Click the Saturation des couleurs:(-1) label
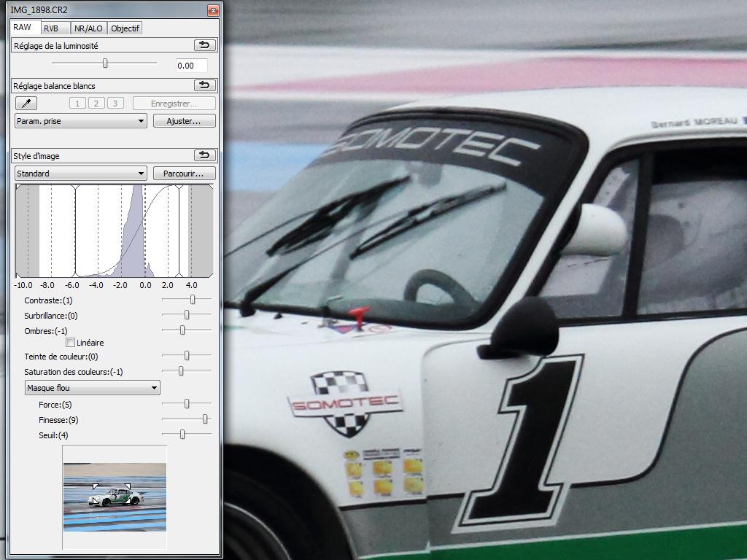 pos(74,372)
